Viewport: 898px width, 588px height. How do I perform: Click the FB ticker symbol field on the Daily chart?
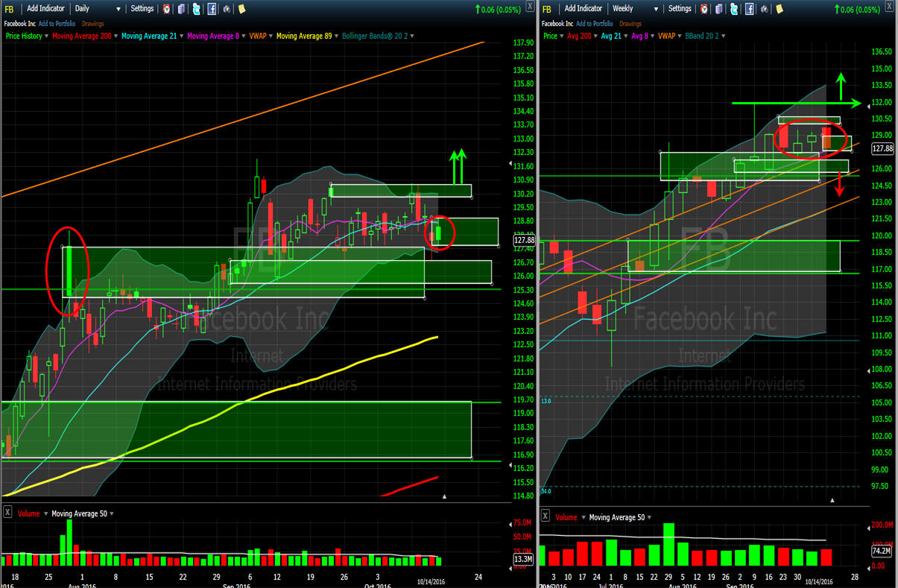10,9
